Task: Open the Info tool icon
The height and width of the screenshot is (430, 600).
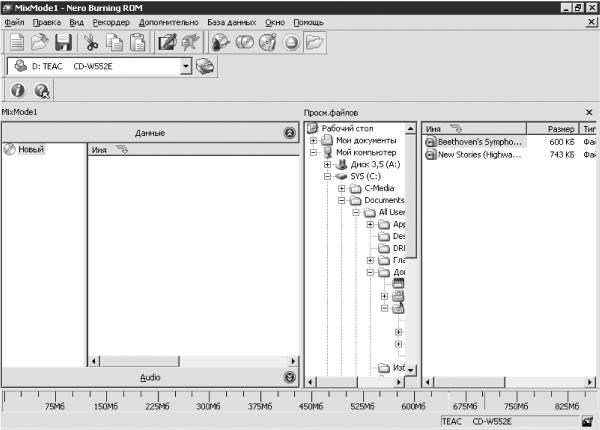Action: (x=18, y=91)
